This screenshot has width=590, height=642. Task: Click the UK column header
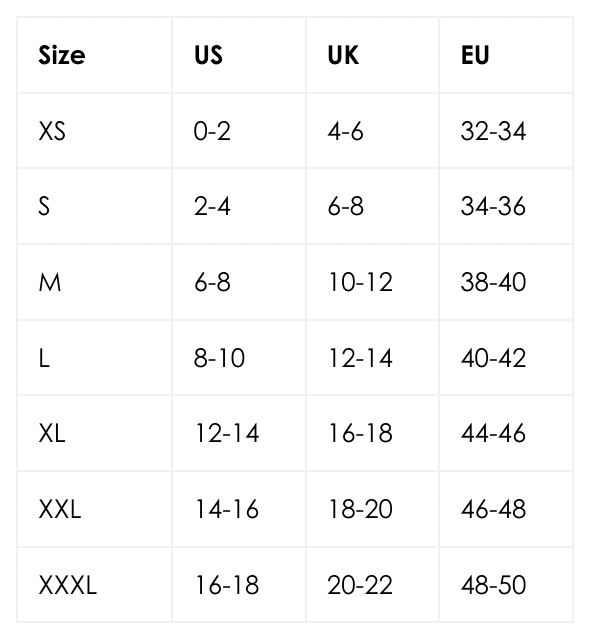(x=343, y=55)
